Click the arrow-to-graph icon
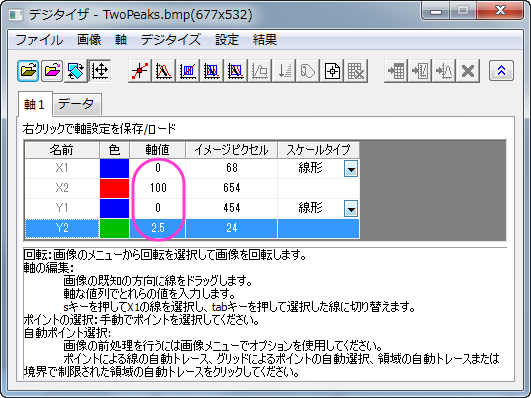 [x=420, y=71]
